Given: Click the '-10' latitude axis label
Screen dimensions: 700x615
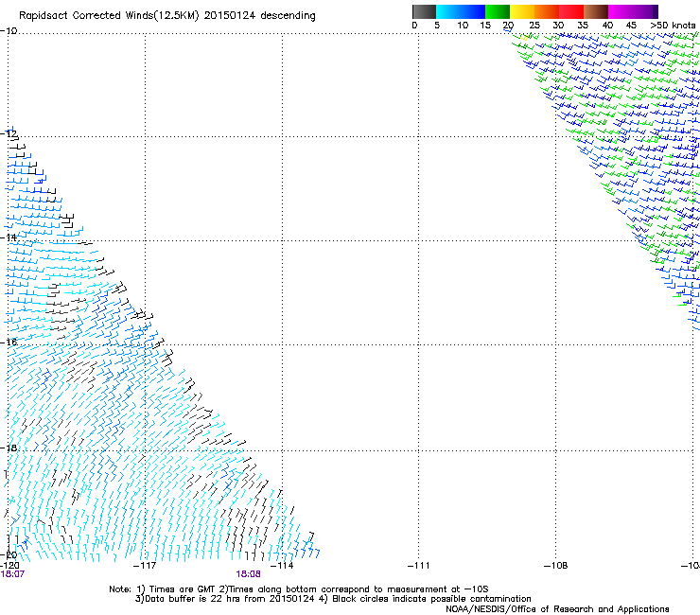Looking at the screenshot, I should (9, 31).
